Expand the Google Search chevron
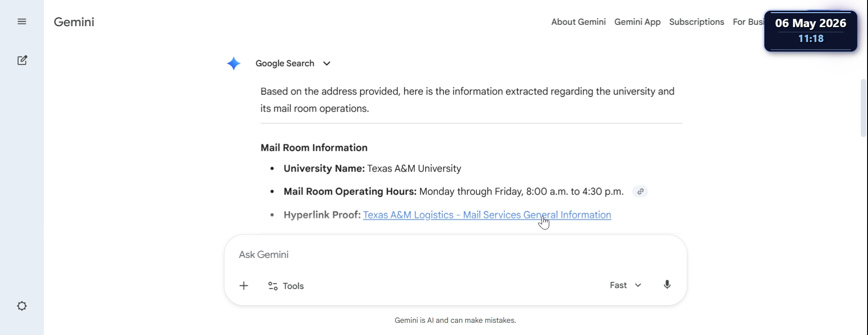The width and height of the screenshot is (868, 335). (x=327, y=64)
